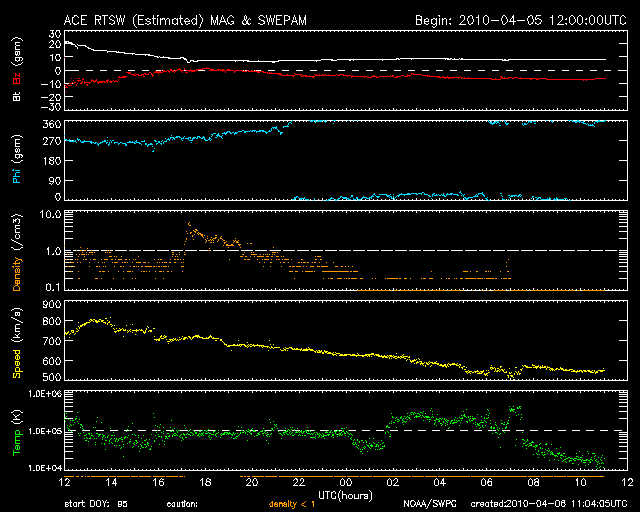This screenshot has height=512, width=640.
Task: Click the "10.0" tick on the Density axis
Action: click(50, 214)
